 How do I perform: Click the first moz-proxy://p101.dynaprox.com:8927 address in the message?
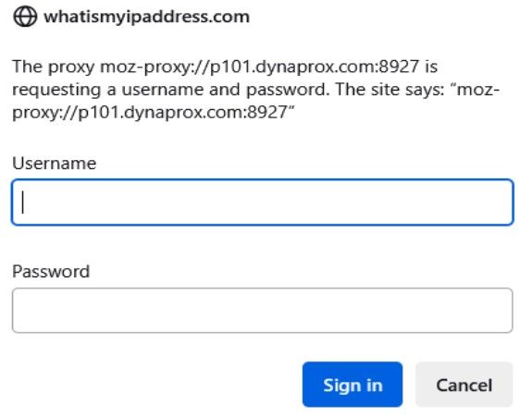tap(260, 67)
